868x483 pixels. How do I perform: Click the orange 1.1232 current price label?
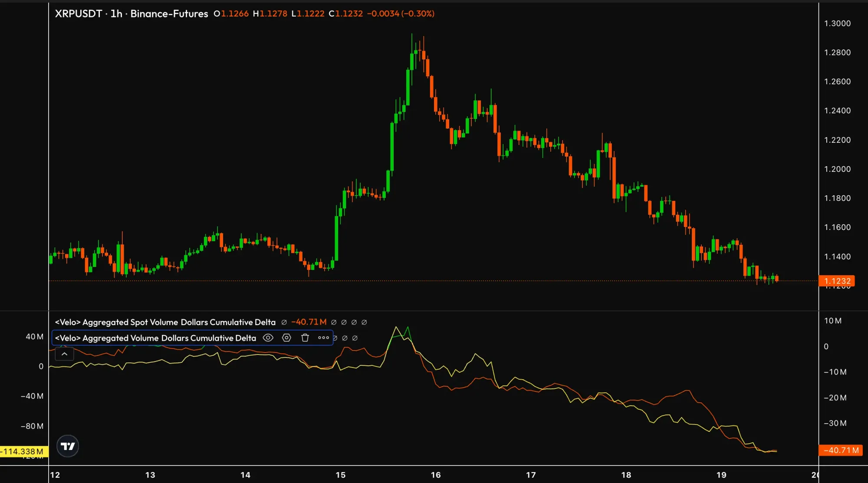[x=837, y=281]
